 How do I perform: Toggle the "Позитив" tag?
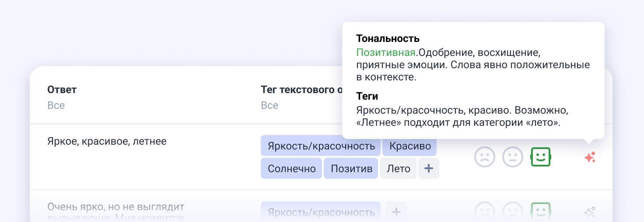coord(351,169)
